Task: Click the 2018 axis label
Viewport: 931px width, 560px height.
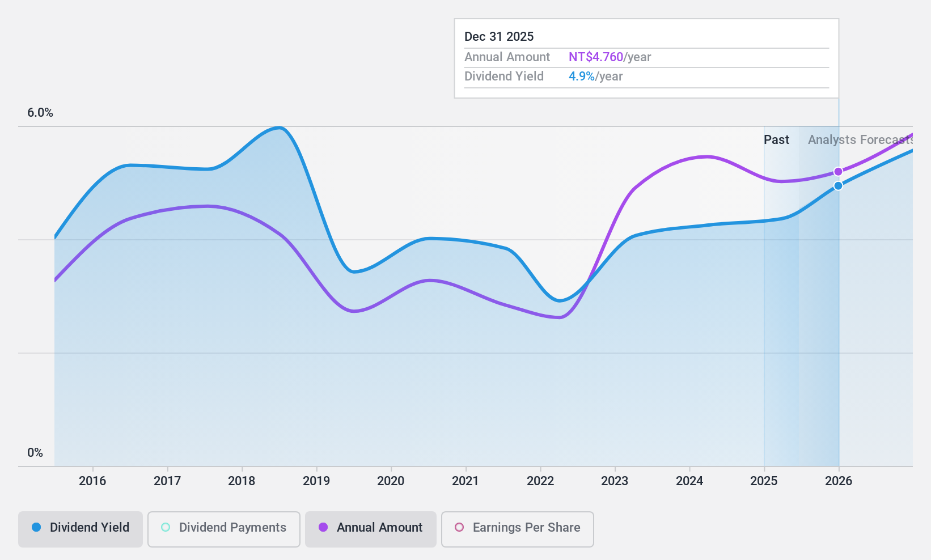Action: 242,481
